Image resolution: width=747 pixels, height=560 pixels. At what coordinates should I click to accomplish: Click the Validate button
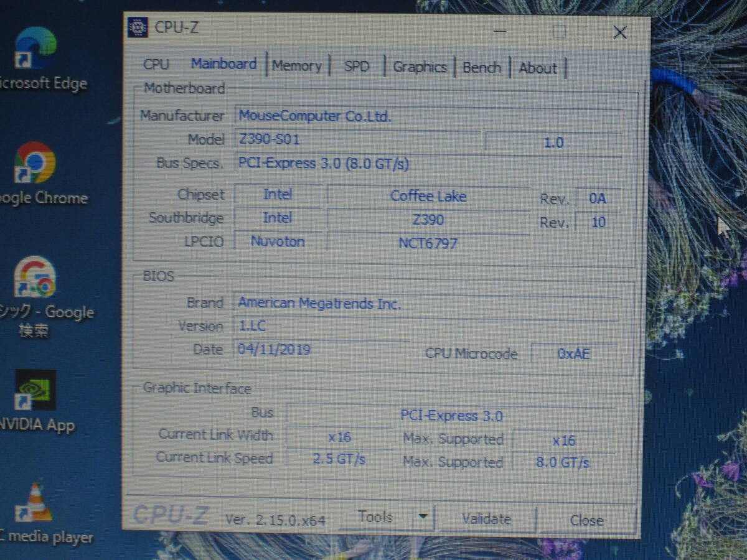click(x=487, y=518)
